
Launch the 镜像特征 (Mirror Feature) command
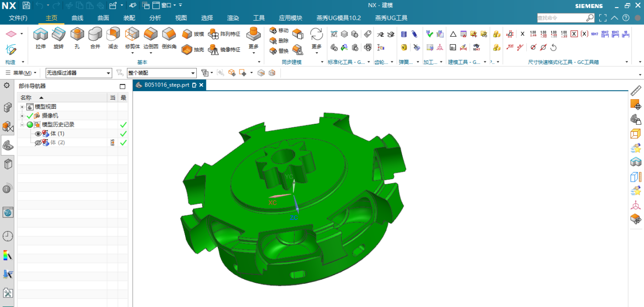click(224, 50)
